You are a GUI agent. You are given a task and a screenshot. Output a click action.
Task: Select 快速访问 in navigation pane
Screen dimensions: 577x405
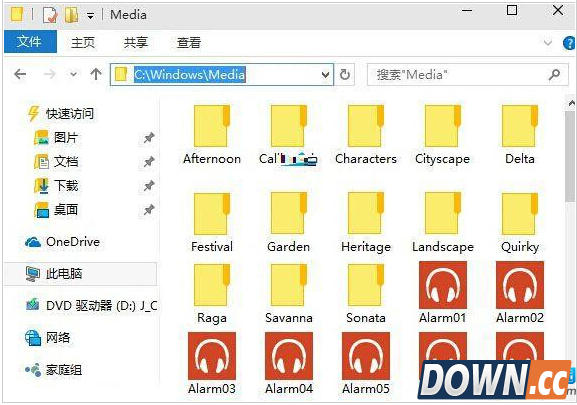(61, 114)
